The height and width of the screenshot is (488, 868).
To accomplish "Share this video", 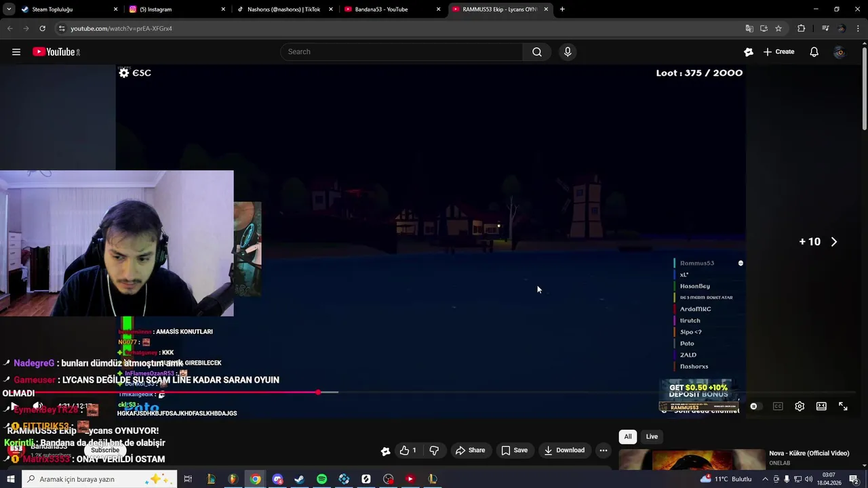I will coord(470,450).
